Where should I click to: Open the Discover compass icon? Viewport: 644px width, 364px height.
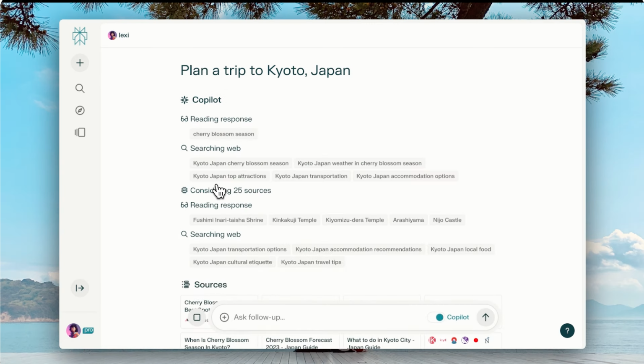(80, 110)
